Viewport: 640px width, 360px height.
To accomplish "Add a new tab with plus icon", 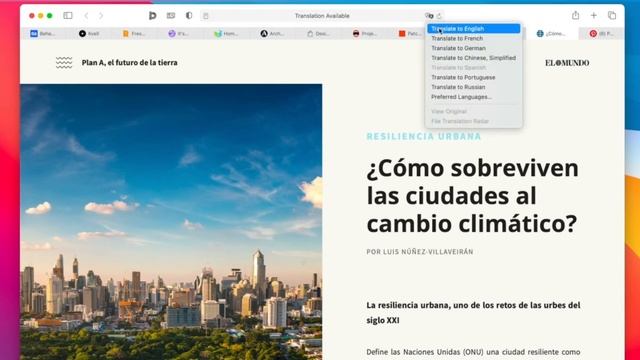I will (x=593, y=16).
